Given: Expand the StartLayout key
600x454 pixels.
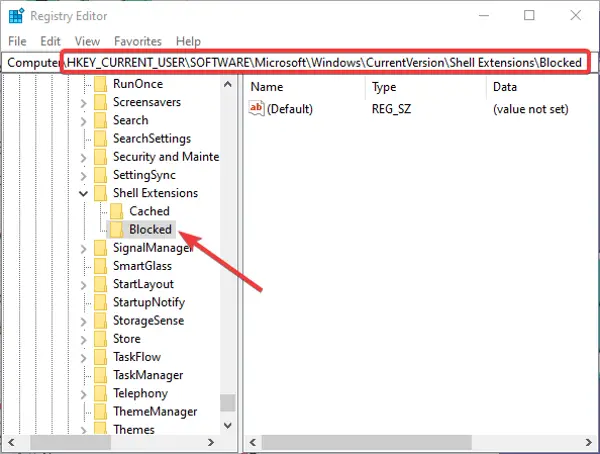Looking at the screenshot, I should point(83,285).
